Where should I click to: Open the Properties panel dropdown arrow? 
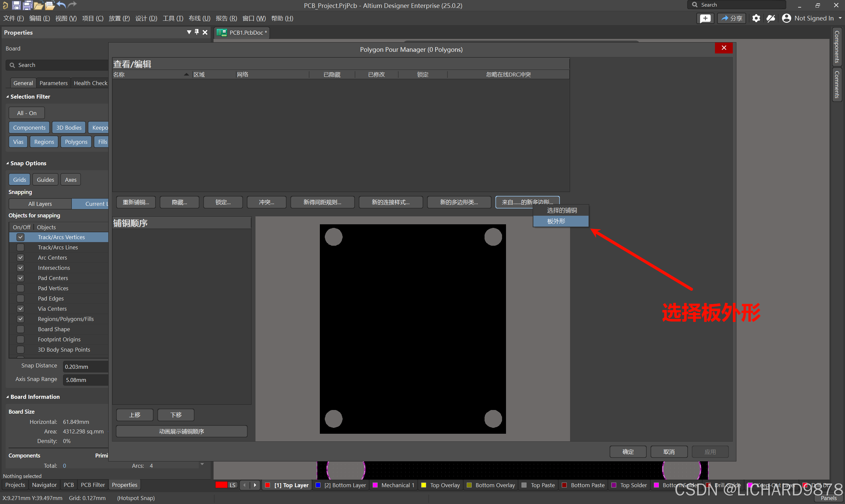click(x=189, y=32)
